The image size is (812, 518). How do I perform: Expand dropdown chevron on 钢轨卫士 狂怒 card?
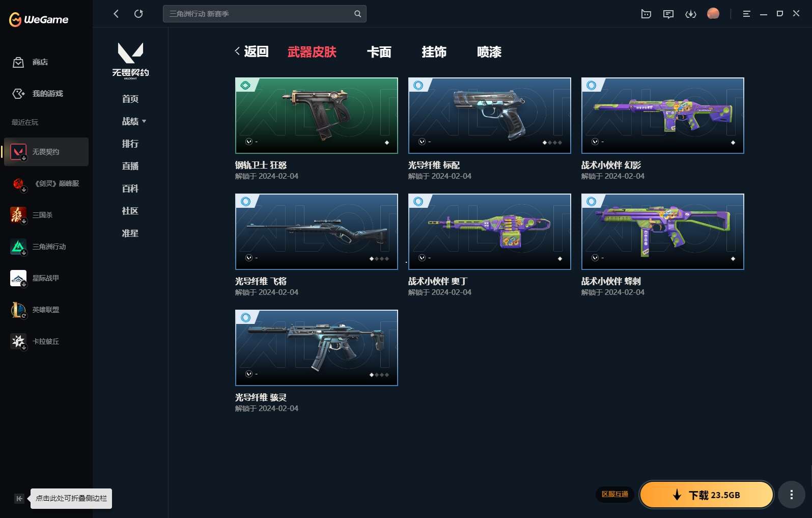click(x=249, y=142)
